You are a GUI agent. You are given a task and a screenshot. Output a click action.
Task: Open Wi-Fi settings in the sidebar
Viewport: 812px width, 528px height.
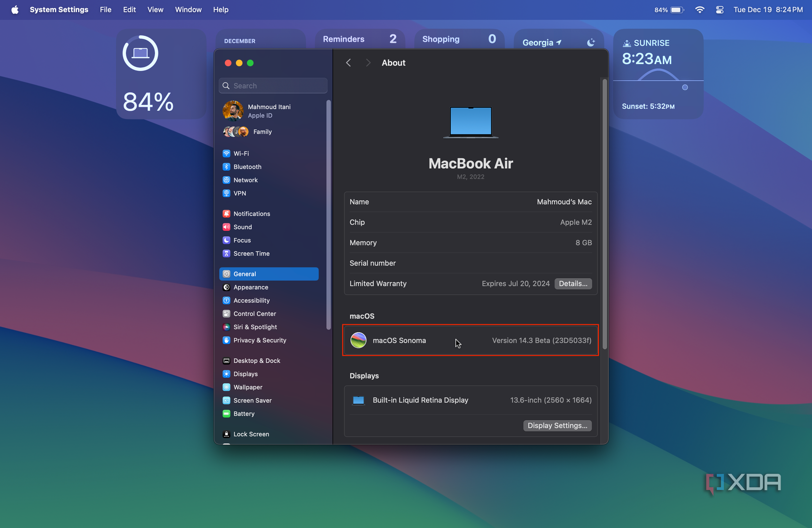pos(269,154)
